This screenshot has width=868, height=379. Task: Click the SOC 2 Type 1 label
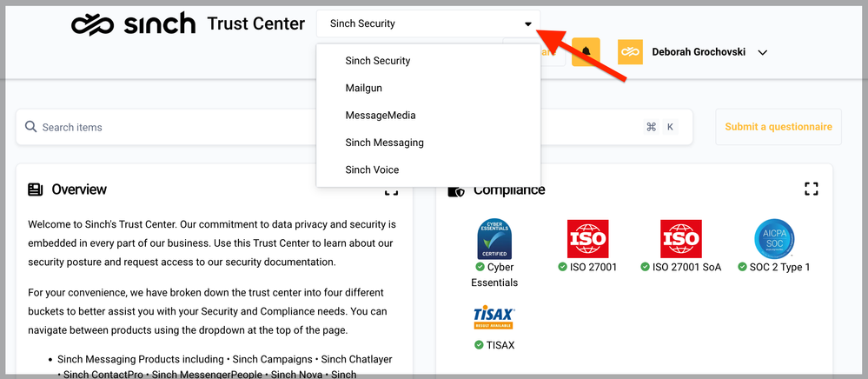pyautogui.click(x=779, y=267)
